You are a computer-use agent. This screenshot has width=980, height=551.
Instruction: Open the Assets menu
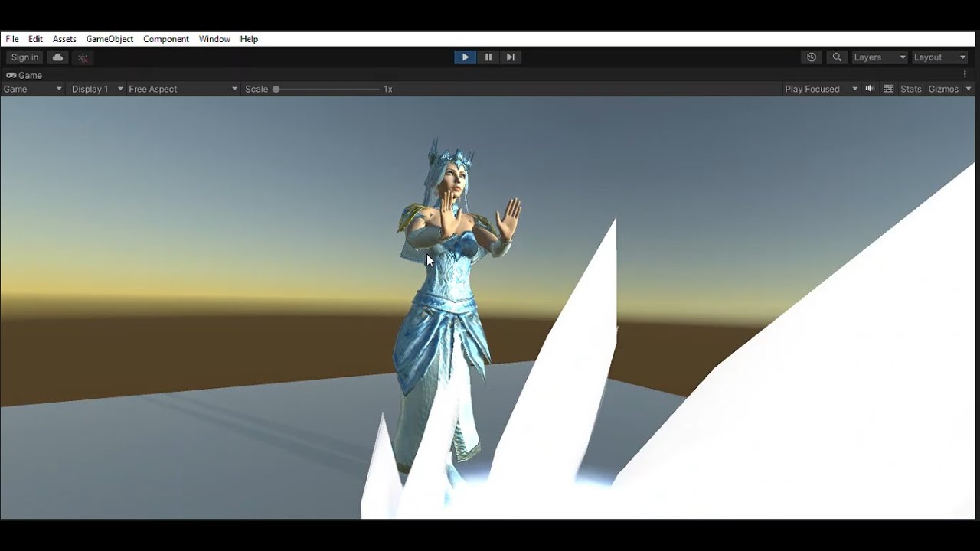click(x=64, y=39)
